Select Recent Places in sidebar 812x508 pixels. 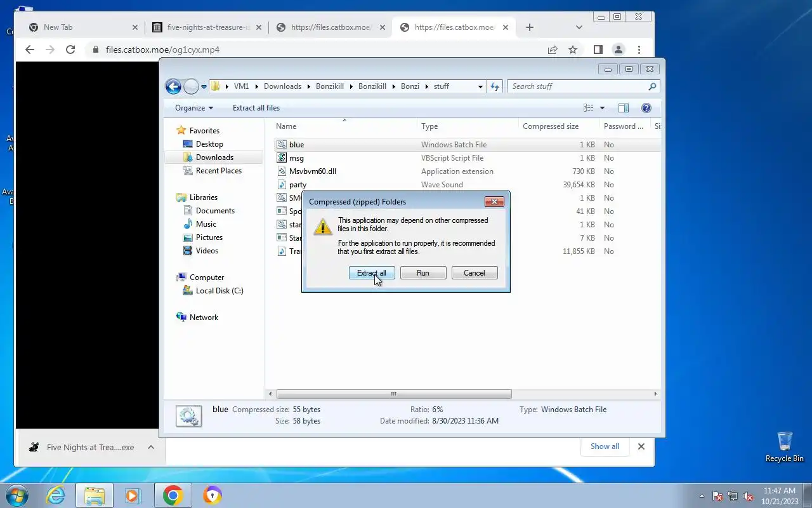[218, 171]
